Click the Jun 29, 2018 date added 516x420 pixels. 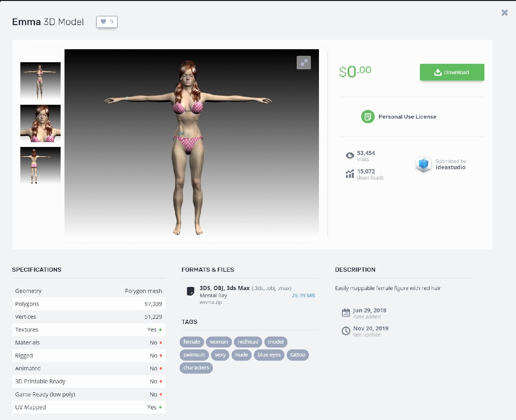click(370, 310)
